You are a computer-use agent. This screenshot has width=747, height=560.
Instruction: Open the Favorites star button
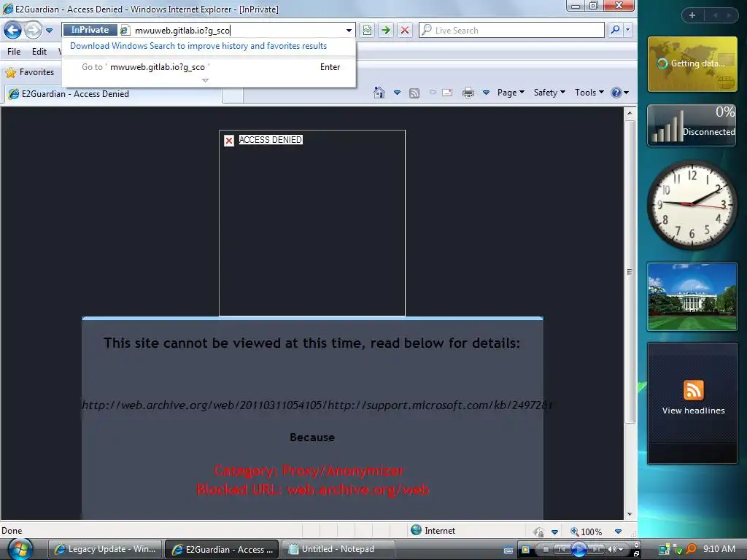(x=29, y=72)
